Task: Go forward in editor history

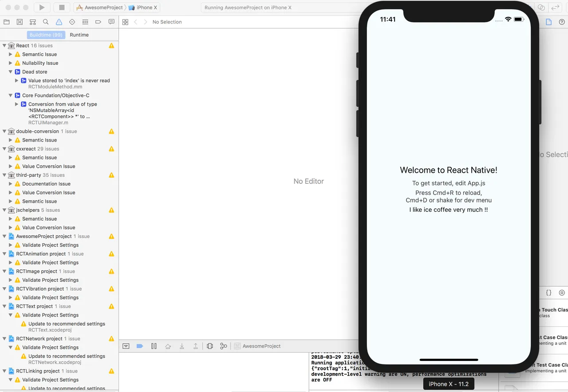Action: click(145, 22)
